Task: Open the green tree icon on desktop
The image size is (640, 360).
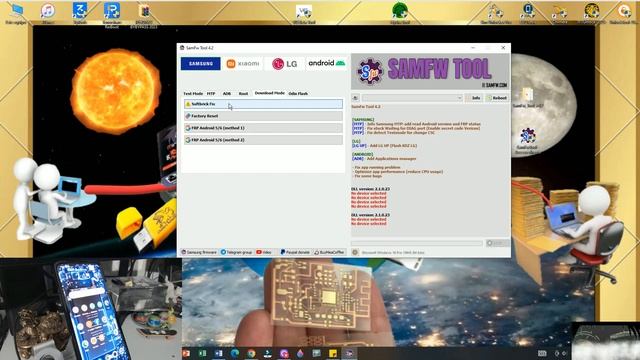Action: (x=400, y=12)
